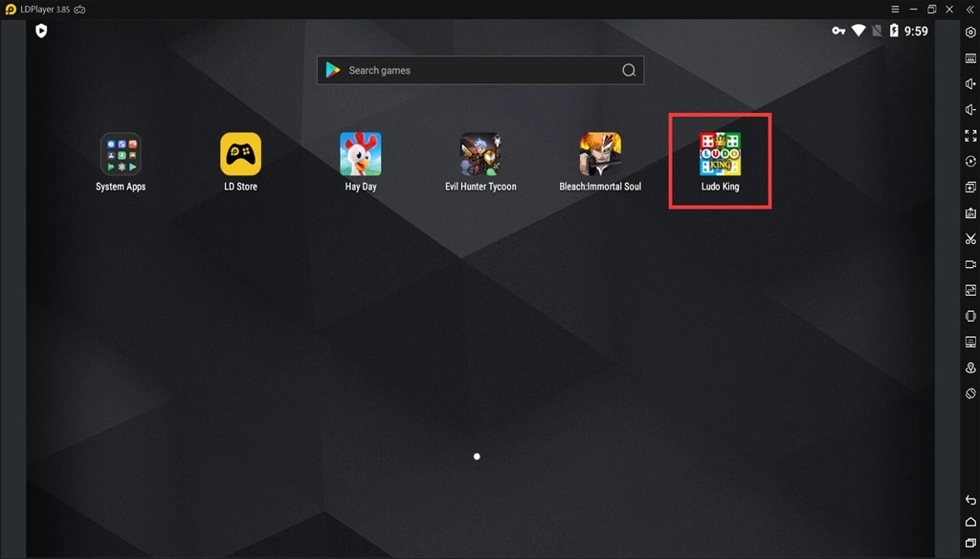
Task: Click the no-SIM status icon
Action: [x=877, y=31]
